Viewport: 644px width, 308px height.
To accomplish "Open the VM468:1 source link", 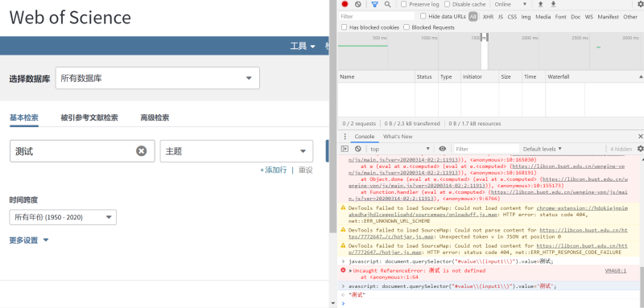I will click(x=616, y=271).
